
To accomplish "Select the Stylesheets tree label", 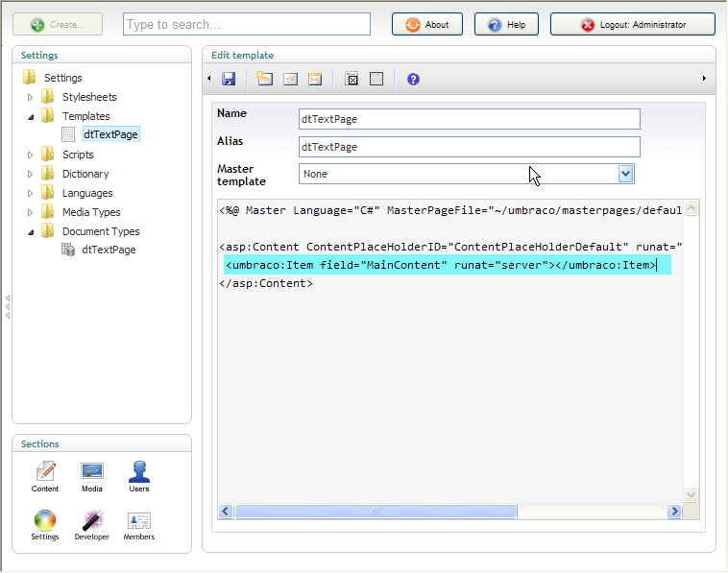I will (x=89, y=97).
